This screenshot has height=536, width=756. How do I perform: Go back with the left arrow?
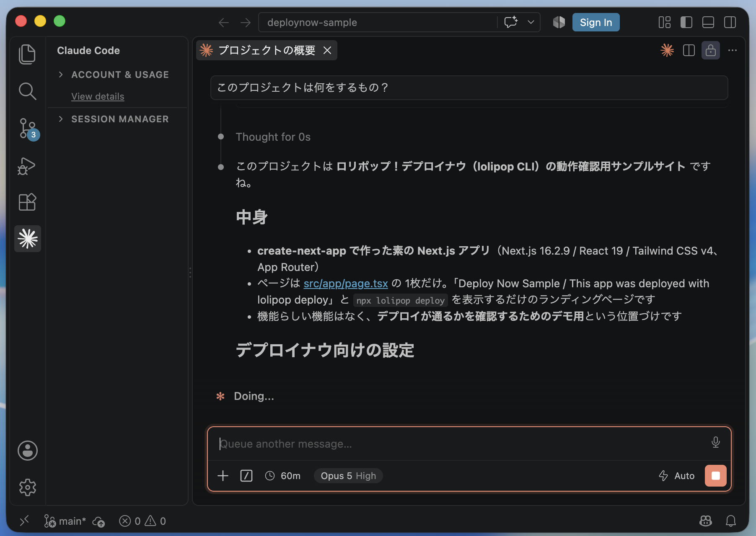click(x=224, y=23)
